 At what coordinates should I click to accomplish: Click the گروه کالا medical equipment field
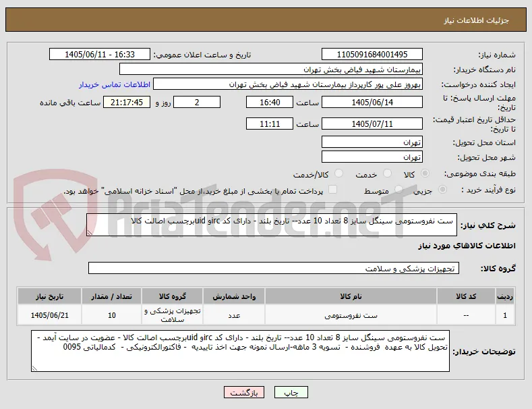pyautogui.click(x=274, y=268)
